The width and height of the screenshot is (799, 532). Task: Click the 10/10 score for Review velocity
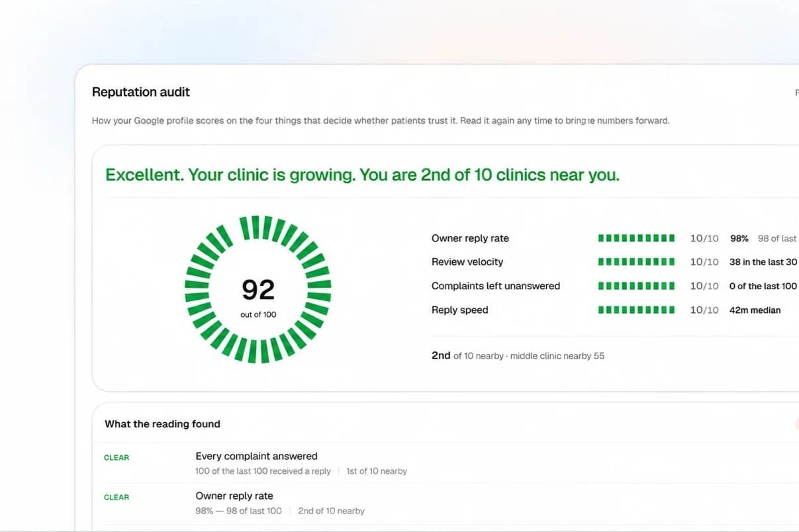point(704,262)
